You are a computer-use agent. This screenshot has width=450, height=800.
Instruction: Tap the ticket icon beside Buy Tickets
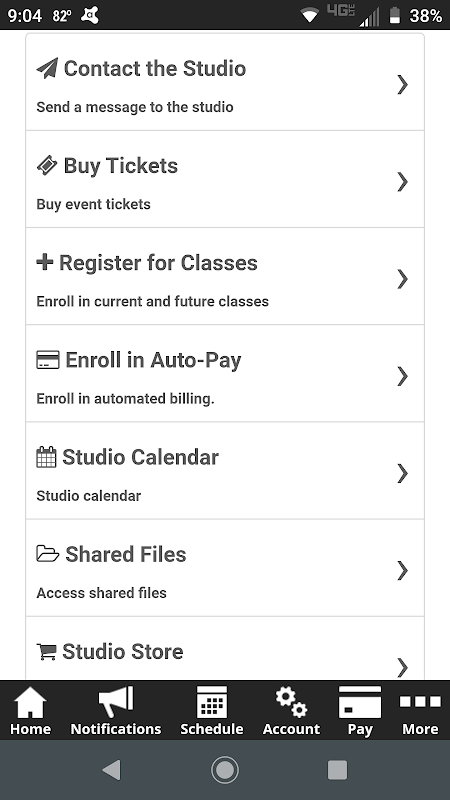click(x=47, y=166)
